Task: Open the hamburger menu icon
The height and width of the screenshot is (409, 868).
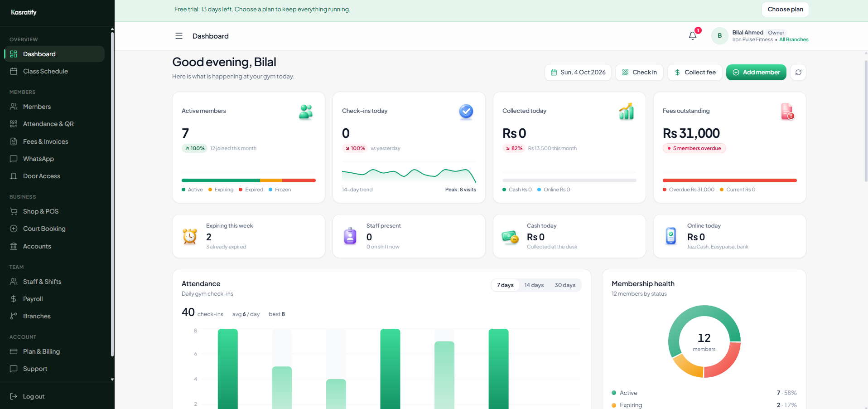Action: (x=179, y=36)
